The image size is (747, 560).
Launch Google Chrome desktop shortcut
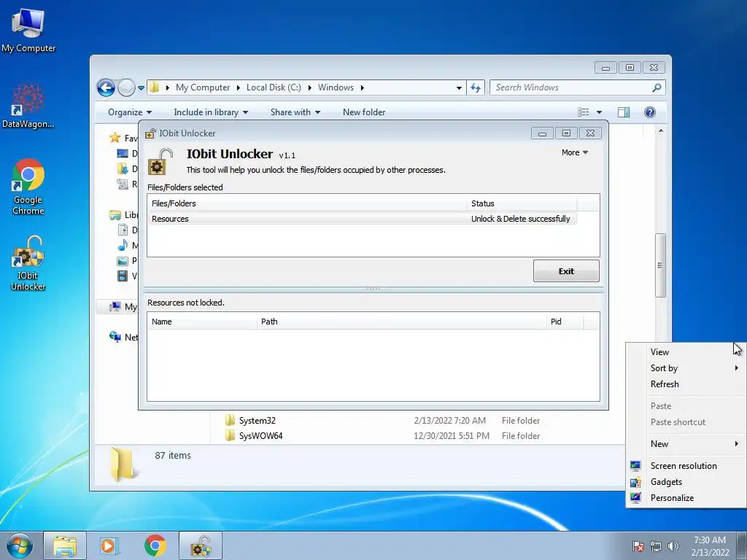[x=28, y=187]
